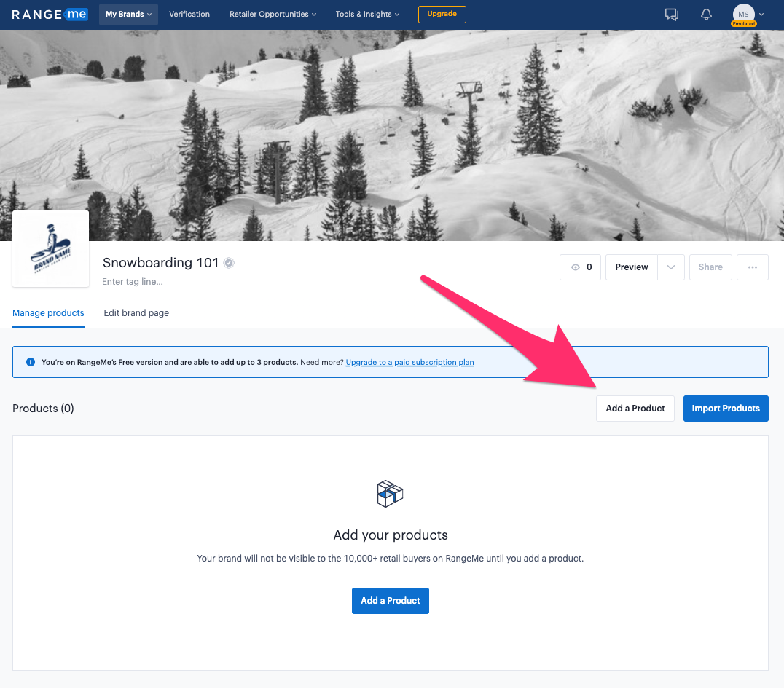The image size is (784, 697).
Task: Switch to the Edit brand page tab
Action: pos(136,312)
